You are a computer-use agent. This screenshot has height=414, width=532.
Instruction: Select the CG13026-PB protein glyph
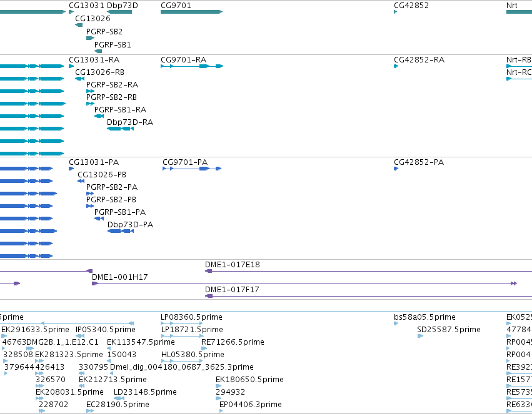[81, 181]
